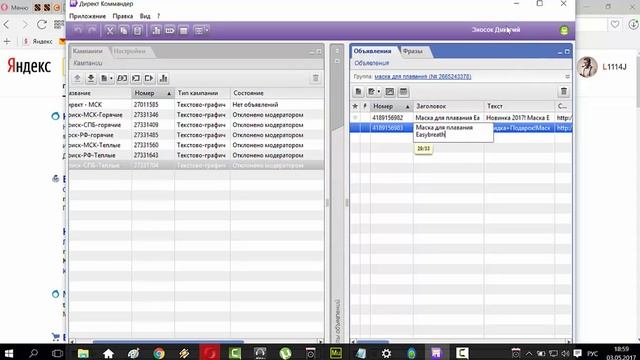This screenshot has width=640, height=360.
Task: Sort campaigns by Номер column header
Action: [x=153, y=93]
